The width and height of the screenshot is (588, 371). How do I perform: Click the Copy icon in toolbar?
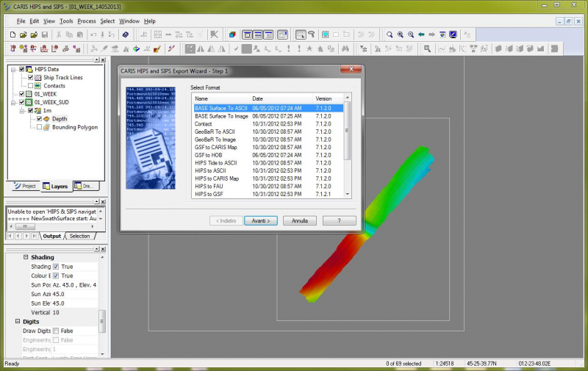point(69,35)
